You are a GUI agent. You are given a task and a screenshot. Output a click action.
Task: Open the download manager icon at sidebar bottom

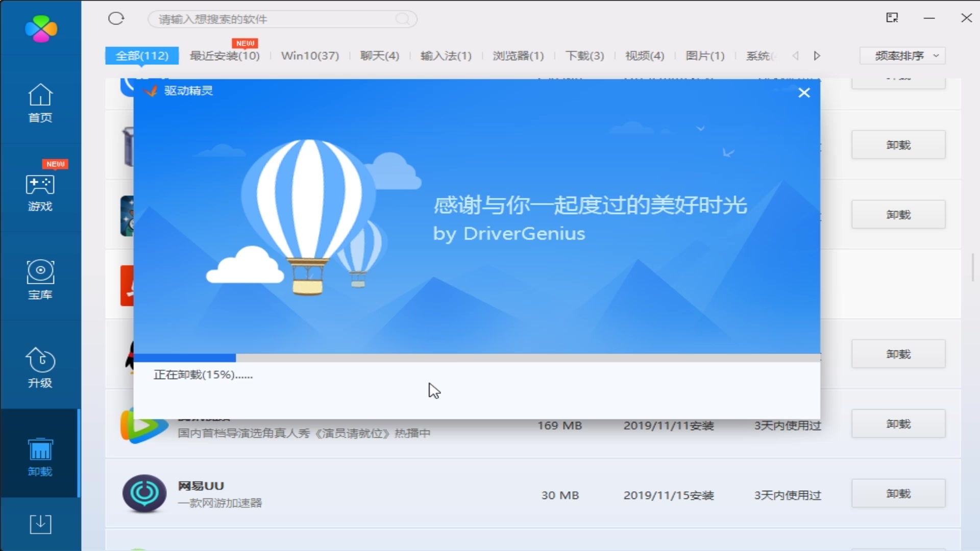coord(40,524)
